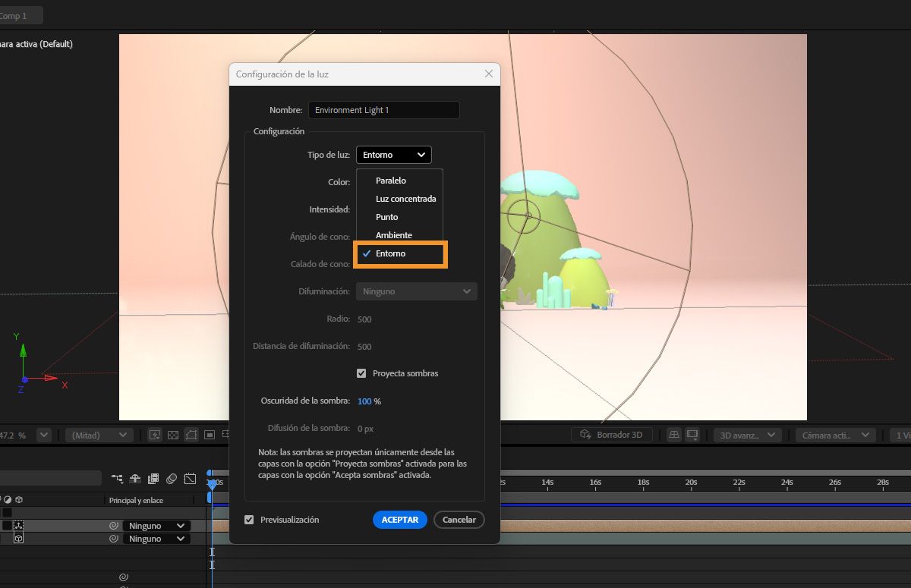The height and width of the screenshot is (588, 911).
Task: Click the ACEPTAR button
Action: 400,520
